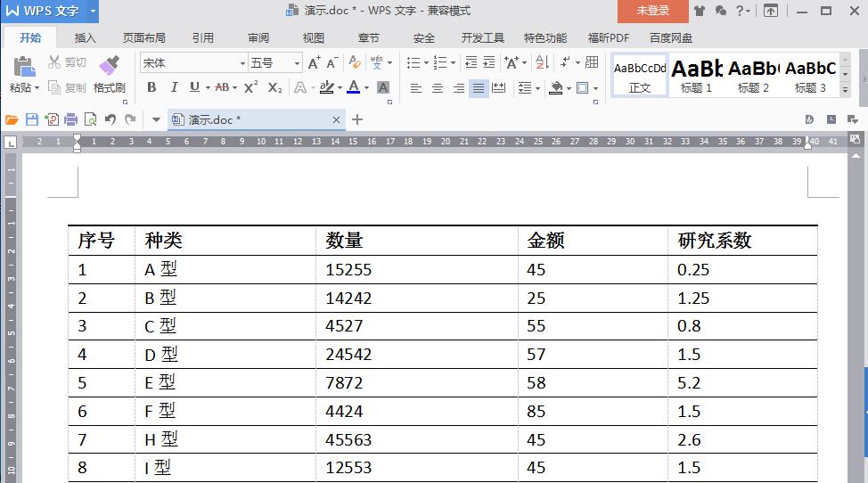Apply the 正文 style

(639, 76)
